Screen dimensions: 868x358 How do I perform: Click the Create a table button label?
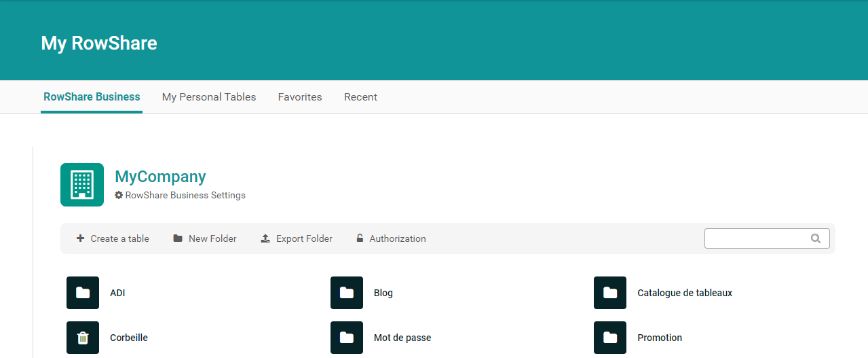pyautogui.click(x=119, y=238)
